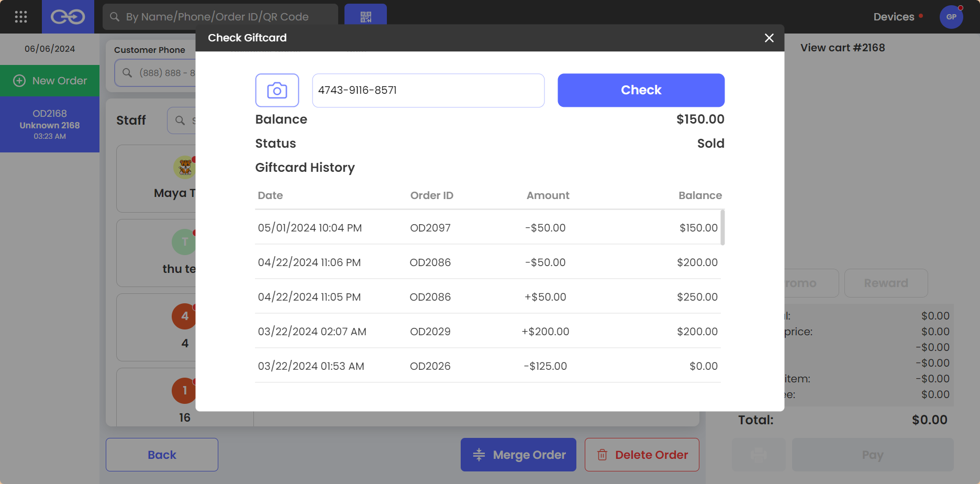Select the 04/22/2024 11:05 PM history row
This screenshot has height=484, width=980.
488,296
